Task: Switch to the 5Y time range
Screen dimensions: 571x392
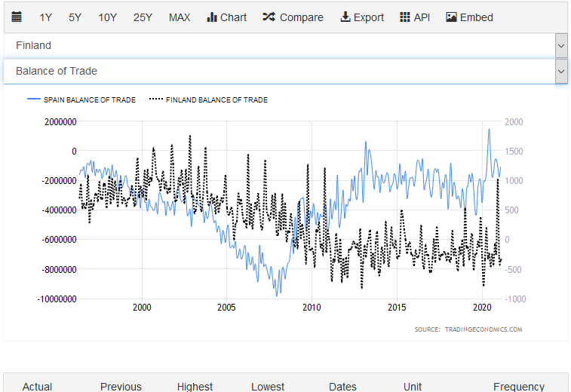Action: tap(75, 17)
